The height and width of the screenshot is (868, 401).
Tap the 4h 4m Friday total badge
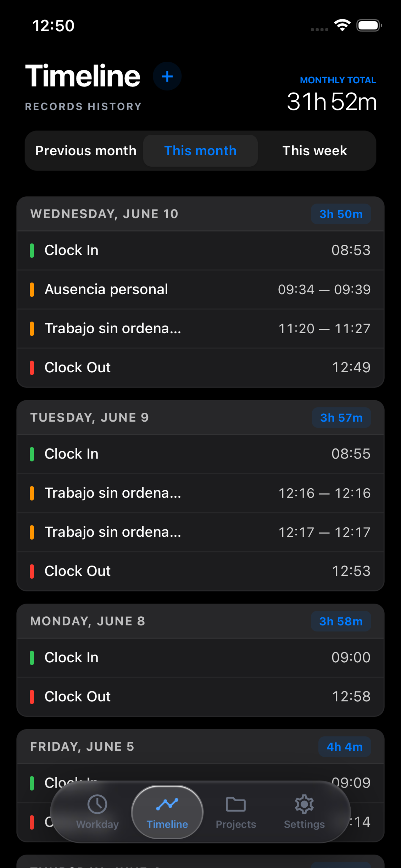coord(344,747)
